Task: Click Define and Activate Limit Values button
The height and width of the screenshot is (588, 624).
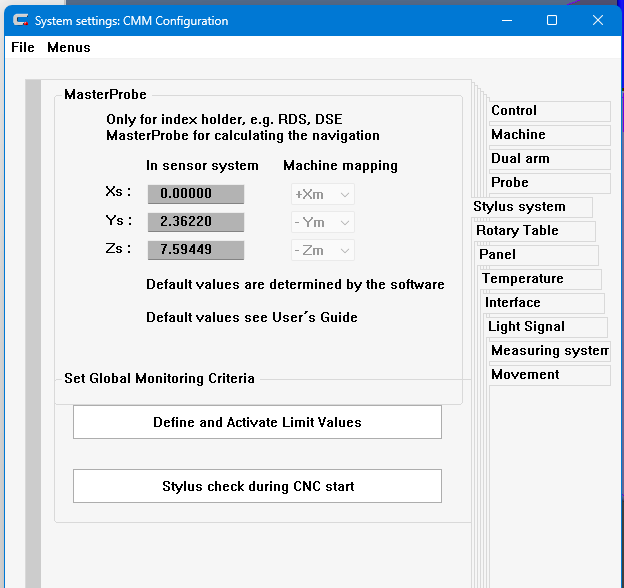Action: tap(257, 422)
